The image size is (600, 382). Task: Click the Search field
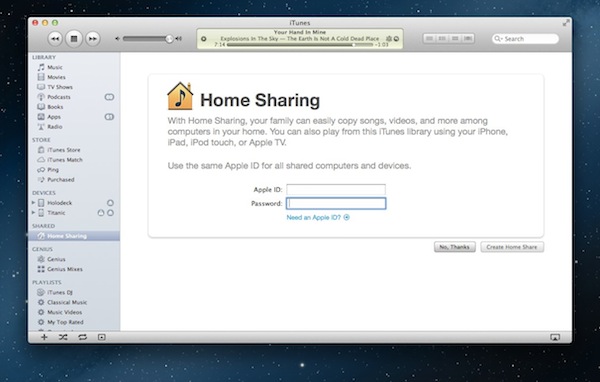pos(525,39)
